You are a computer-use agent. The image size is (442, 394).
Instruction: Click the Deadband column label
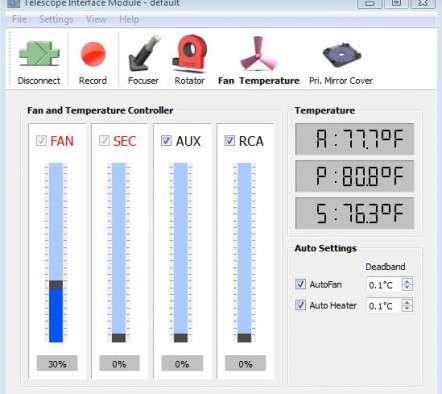pyautogui.click(x=385, y=267)
